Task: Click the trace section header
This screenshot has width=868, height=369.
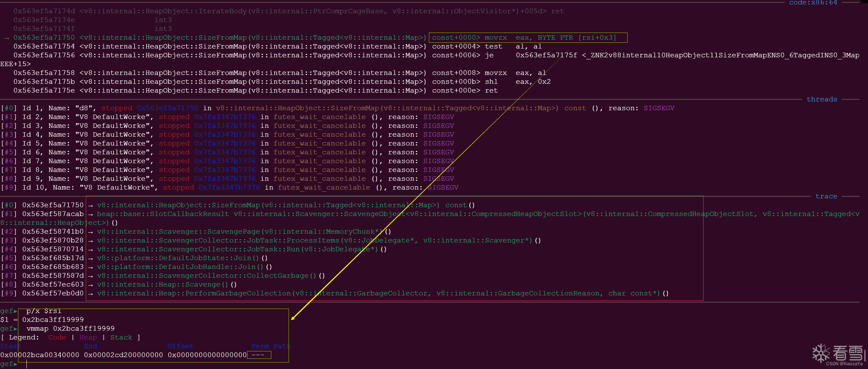Action: [826, 196]
